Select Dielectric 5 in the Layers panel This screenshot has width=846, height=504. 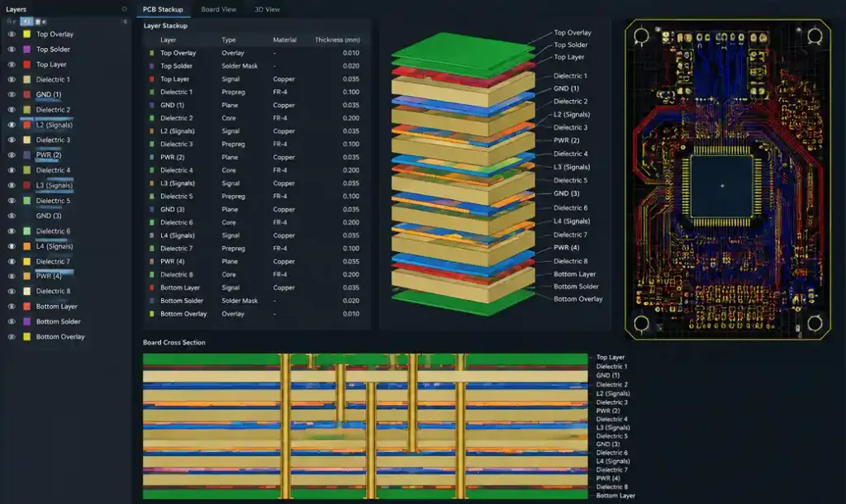(x=53, y=201)
